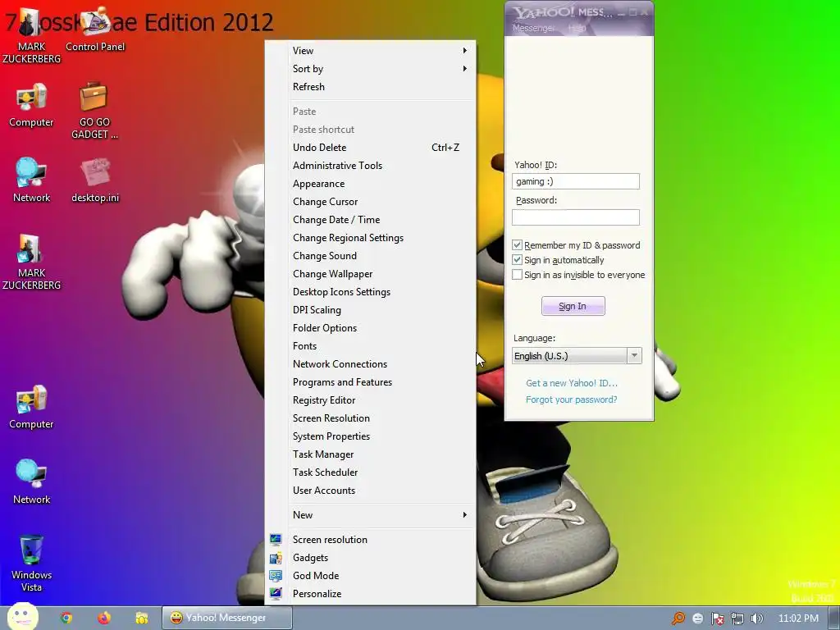The image size is (840, 630).
Task: Open Messenger menu in Yahoo window
Action: (x=533, y=28)
